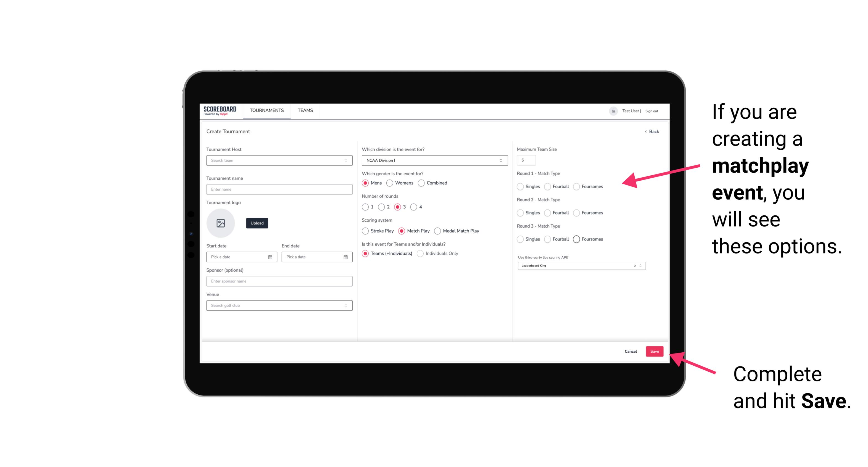The image size is (868, 467).
Task: Click the third-party API remove icon
Action: tap(635, 266)
